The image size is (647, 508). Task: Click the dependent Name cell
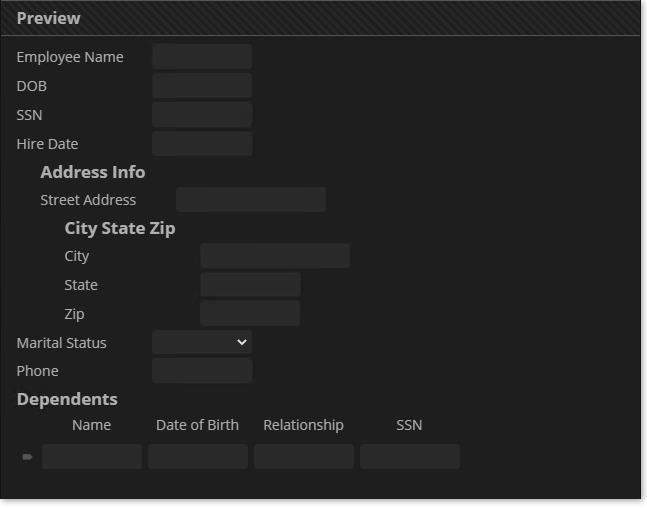click(92, 457)
